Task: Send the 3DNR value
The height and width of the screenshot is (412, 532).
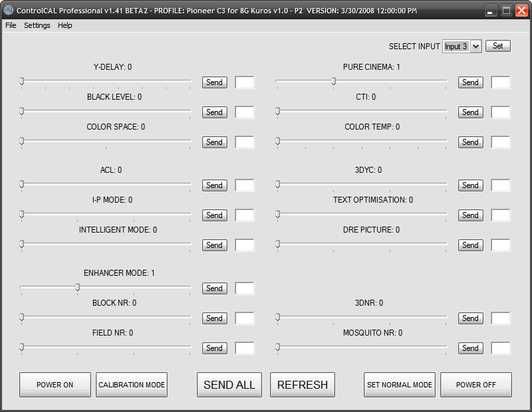Action: pos(471,318)
